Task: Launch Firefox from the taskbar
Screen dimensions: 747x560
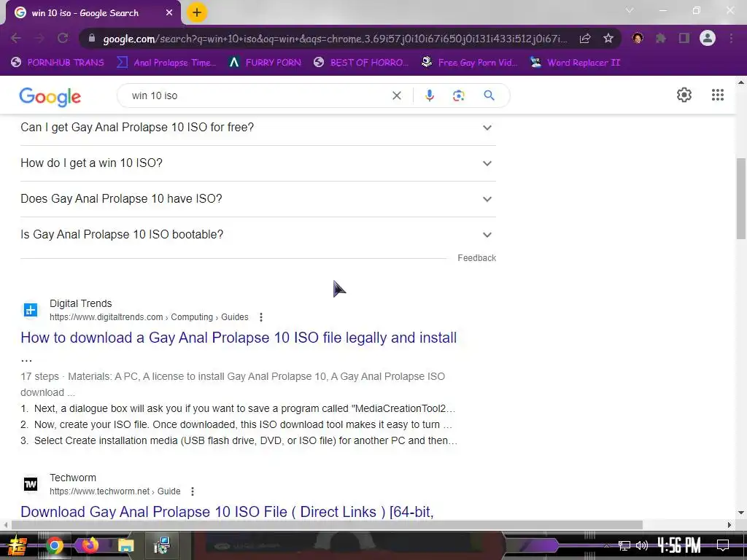Action: tap(90, 545)
